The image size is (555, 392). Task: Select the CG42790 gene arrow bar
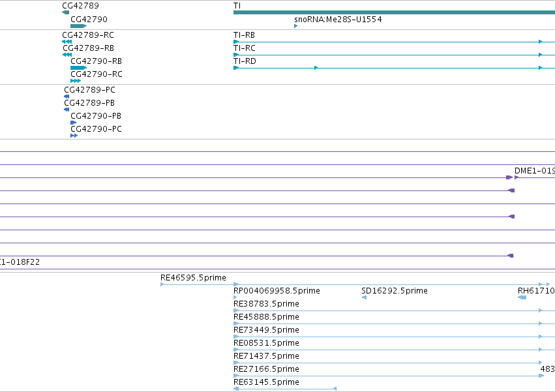click(78, 26)
